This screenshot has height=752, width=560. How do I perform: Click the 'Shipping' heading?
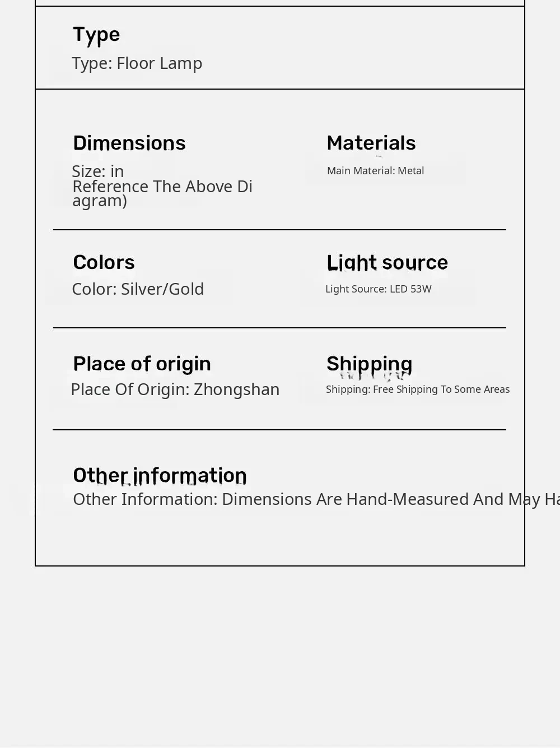coord(369,364)
